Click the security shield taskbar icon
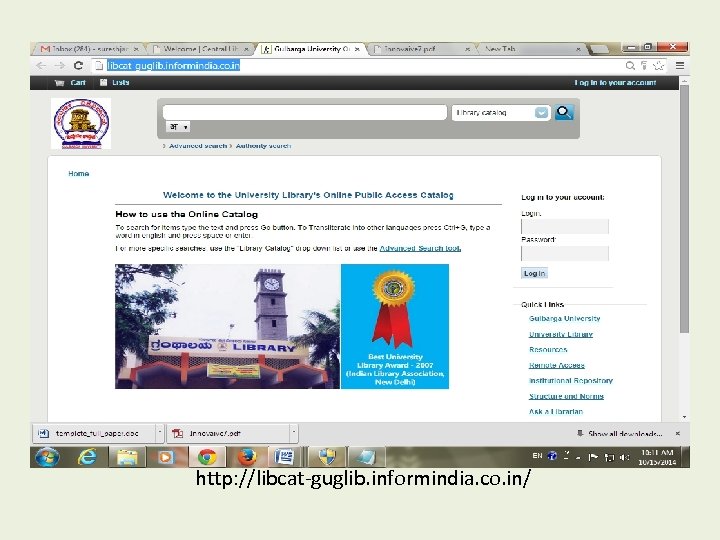The image size is (720, 540). pyautogui.click(x=327, y=457)
